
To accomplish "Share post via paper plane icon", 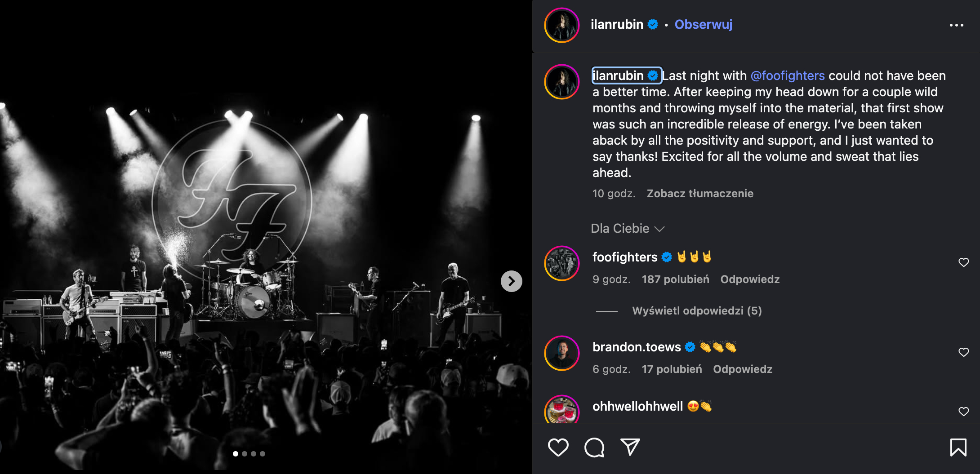I will pyautogui.click(x=630, y=447).
